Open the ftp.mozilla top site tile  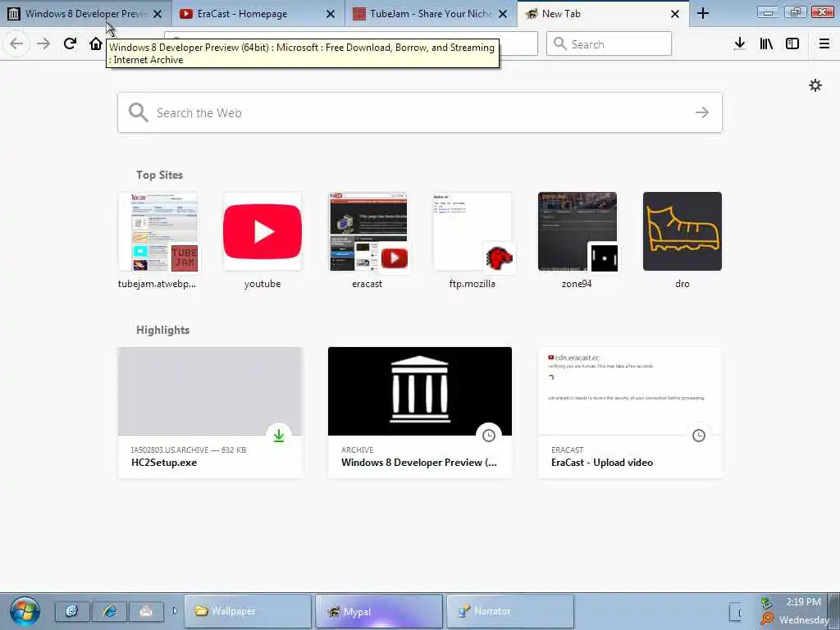point(472,240)
